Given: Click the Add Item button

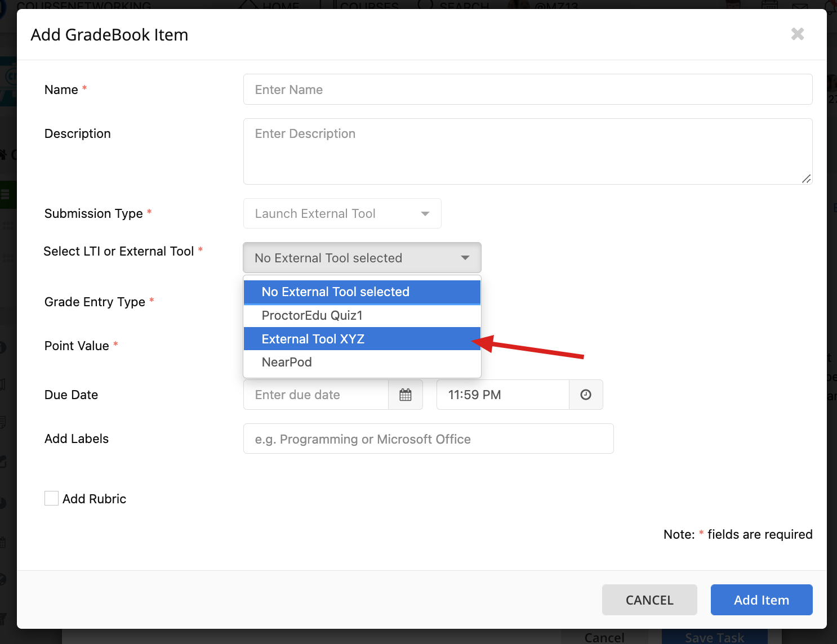Looking at the screenshot, I should point(762,600).
